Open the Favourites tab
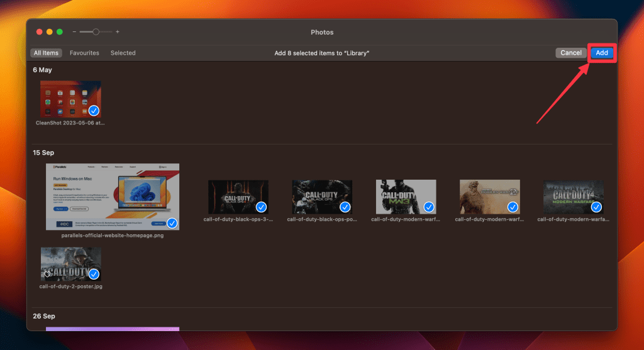This screenshot has height=350, width=644. (x=84, y=53)
